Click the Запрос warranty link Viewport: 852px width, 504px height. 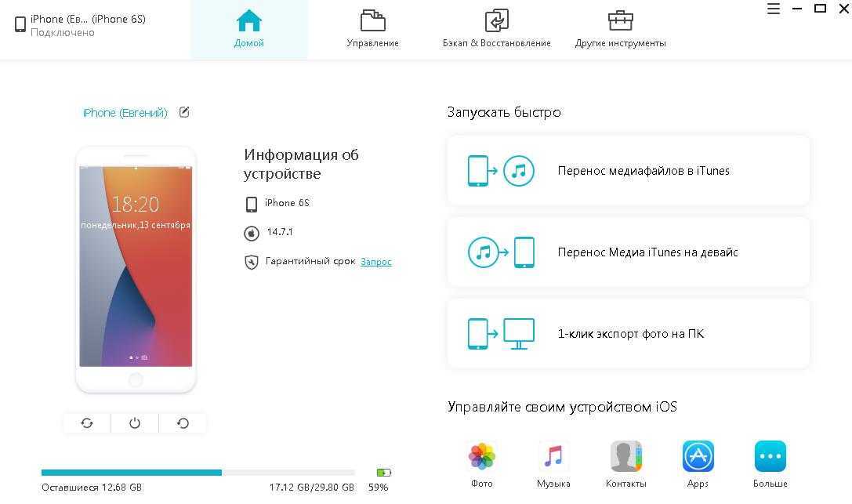pyautogui.click(x=376, y=262)
